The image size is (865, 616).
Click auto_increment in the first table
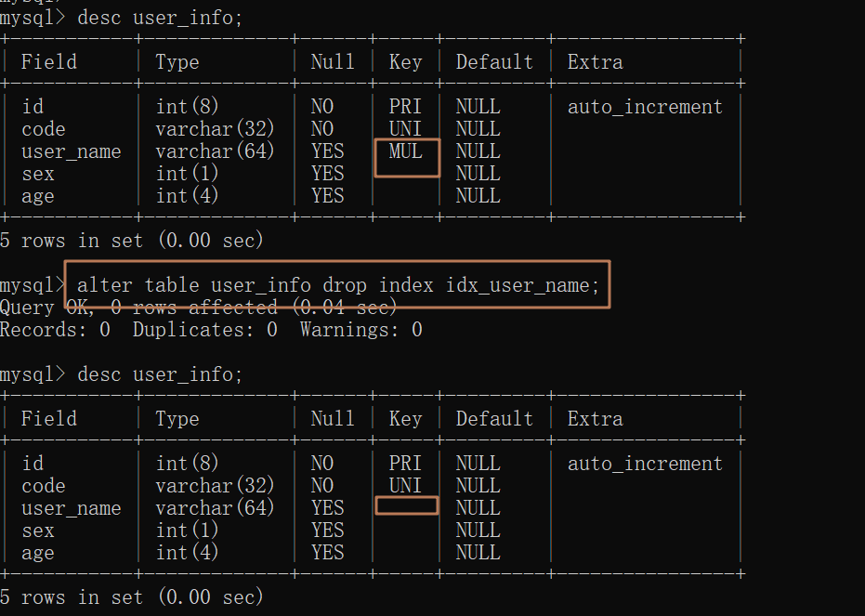point(645,107)
